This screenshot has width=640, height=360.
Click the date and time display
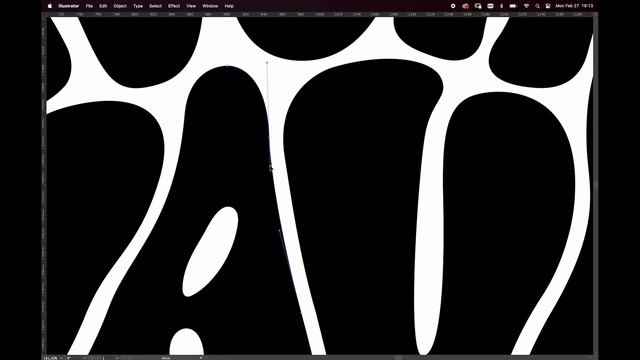click(574, 6)
